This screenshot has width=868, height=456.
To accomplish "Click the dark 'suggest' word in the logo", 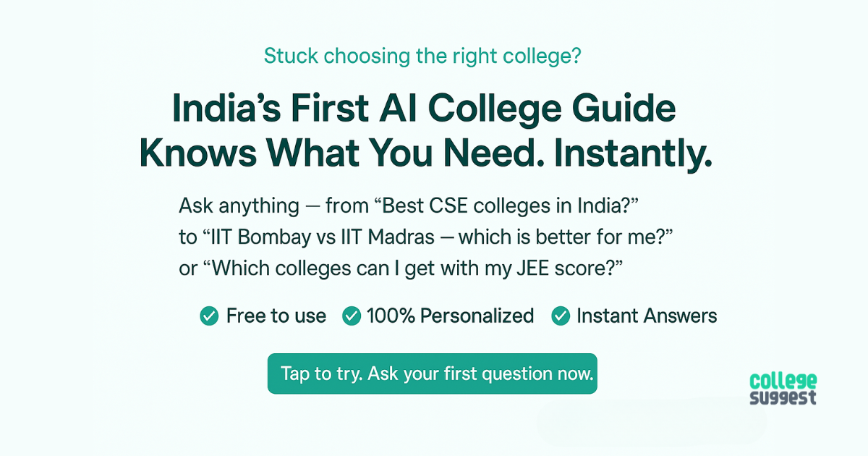I will click(x=783, y=397).
